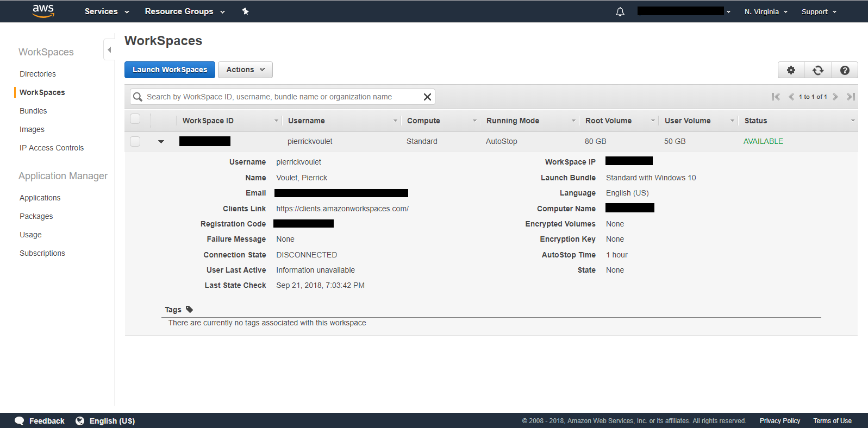Open Bundles in the sidebar
Screen dimensions: 868x428
tap(33, 111)
